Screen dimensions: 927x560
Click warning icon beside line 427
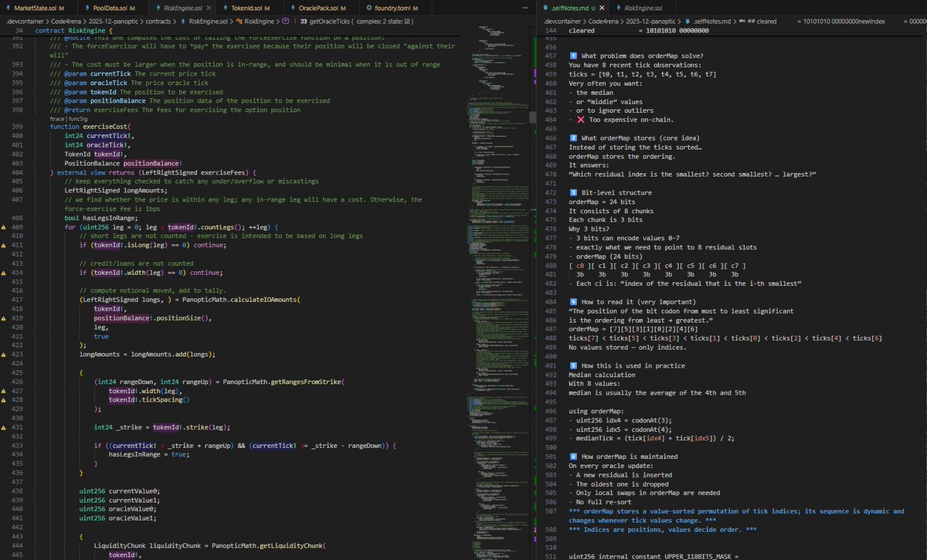point(4,391)
